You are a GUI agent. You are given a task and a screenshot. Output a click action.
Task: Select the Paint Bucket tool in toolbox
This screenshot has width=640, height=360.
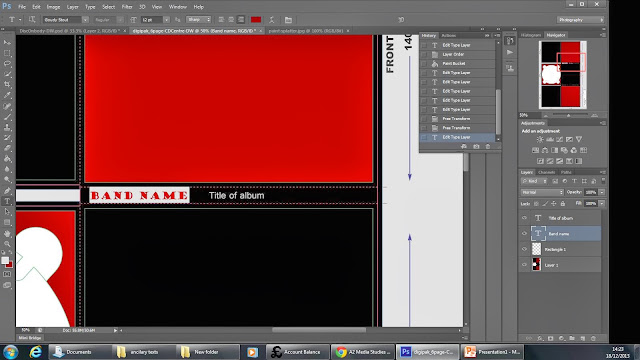7,159
